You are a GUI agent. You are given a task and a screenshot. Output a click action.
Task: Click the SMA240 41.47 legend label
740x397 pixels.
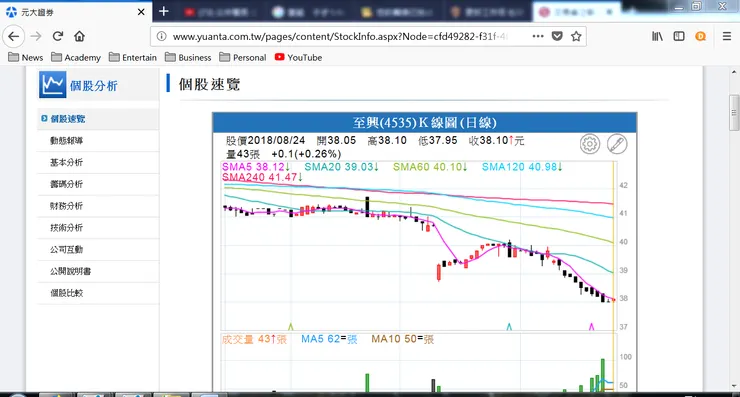click(262, 177)
